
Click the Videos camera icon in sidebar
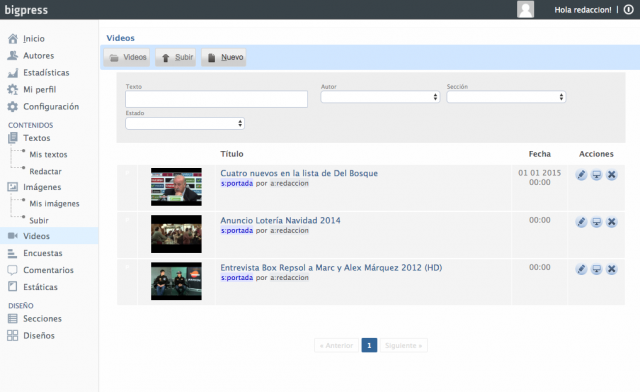[13, 236]
